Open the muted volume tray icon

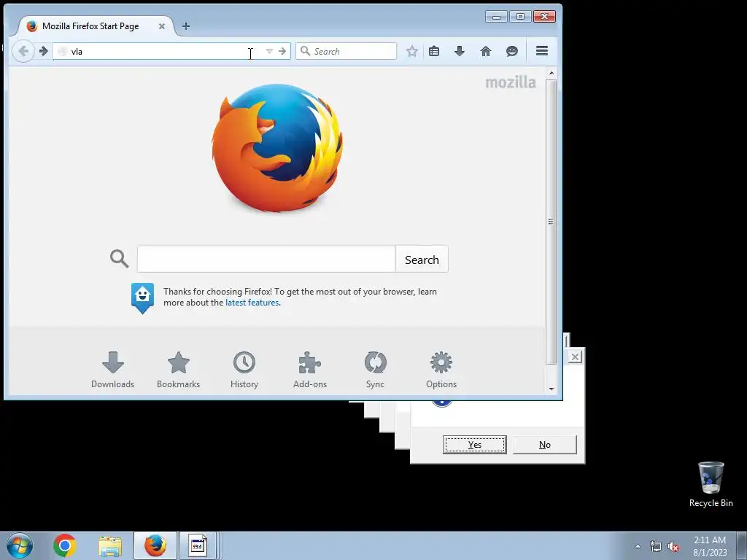[673, 547]
